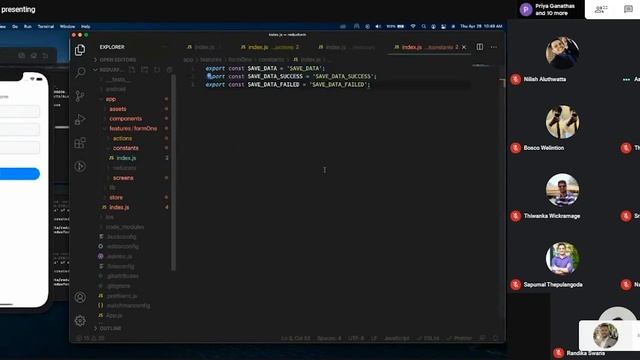Click mute indicator beside Sapumal Thepulangoda
This screenshot has height=360, width=640.
click(516, 284)
